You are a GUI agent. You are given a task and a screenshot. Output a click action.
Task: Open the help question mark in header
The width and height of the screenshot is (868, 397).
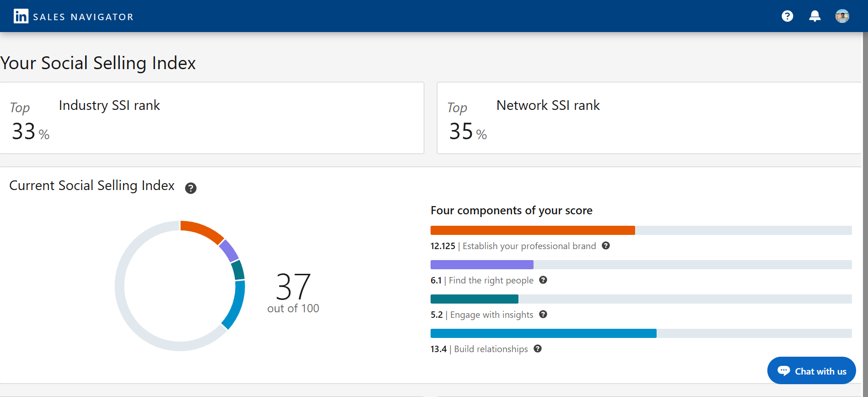(787, 16)
